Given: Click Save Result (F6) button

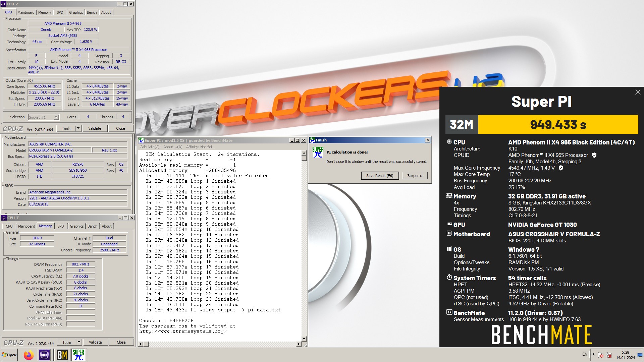Looking at the screenshot, I should (x=380, y=176).
